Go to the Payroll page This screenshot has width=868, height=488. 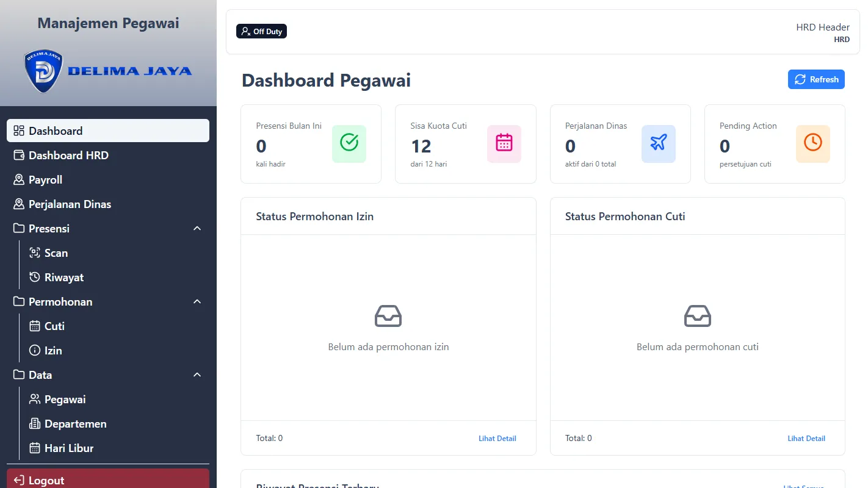point(45,179)
